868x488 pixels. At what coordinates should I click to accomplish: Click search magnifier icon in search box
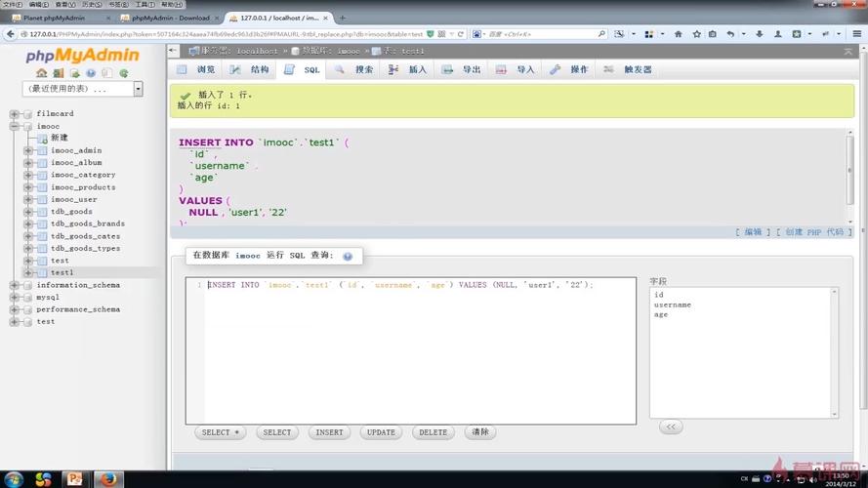click(x=601, y=34)
